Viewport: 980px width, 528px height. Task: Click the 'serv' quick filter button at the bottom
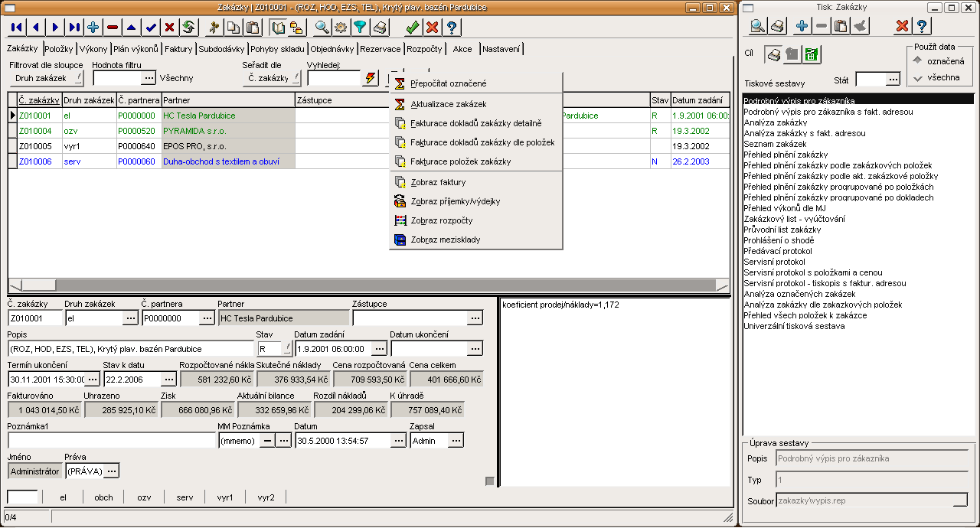(185, 497)
